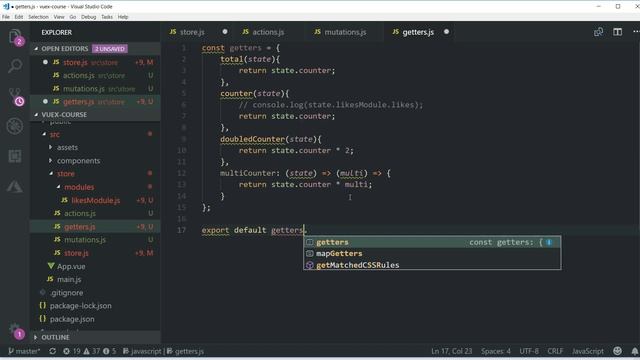Open package-lock.json in file tree
The image size is (640, 360).
point(96,306)
